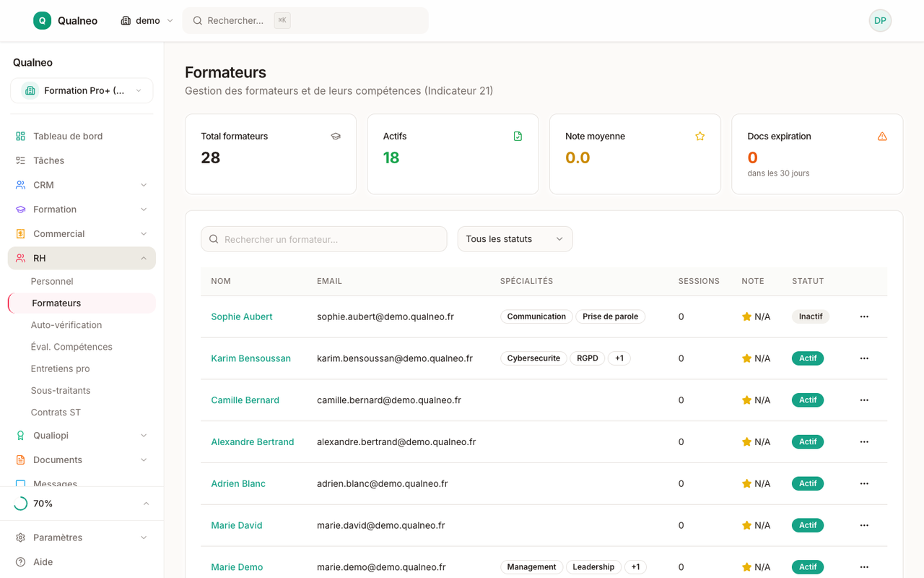Viewport: 924px width, 578px height.
Task: Click the Tableau de bord grid icon
Action: pos(20,136)
